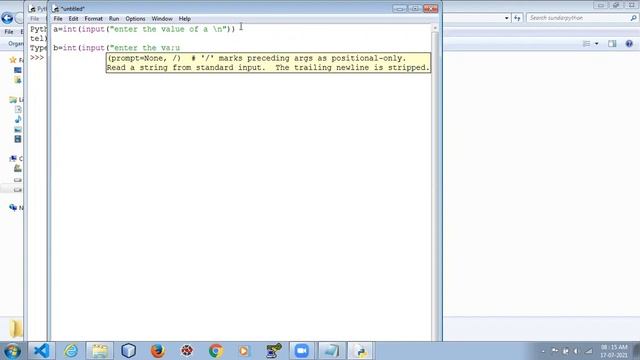The width and height of the screenshot is (640, 360).
Task: Open Zoom from taskbar
Action: pyautogui.click(x=302, y=351)
